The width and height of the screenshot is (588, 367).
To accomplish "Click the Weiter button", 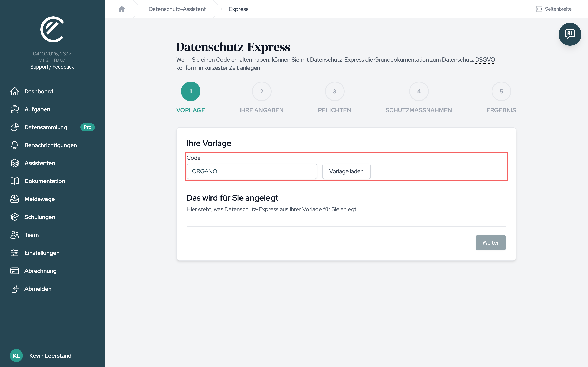I will (x=490, y=242).
